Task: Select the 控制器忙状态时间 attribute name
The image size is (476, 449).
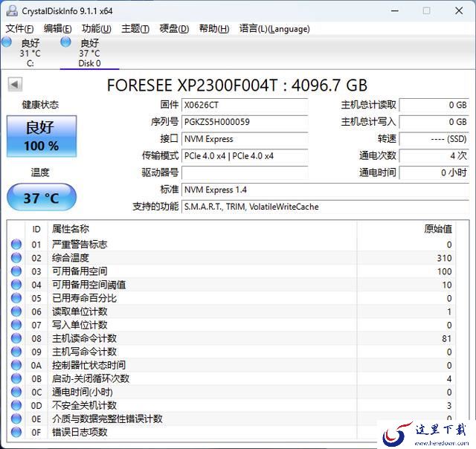Action: tap(89, 365)
